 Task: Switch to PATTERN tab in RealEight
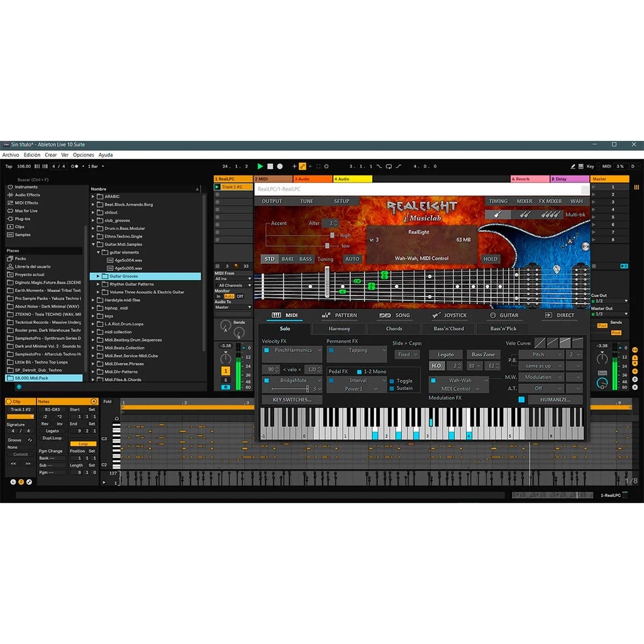point(339,316)
